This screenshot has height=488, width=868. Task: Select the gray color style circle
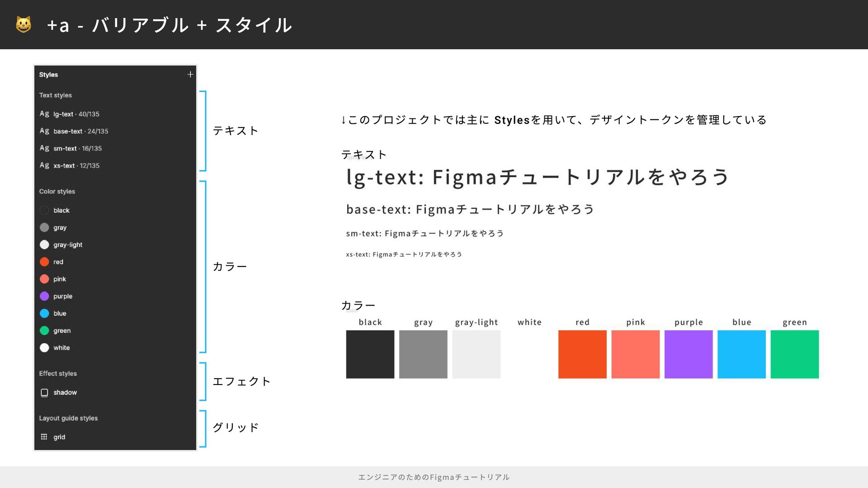pos(44,228)
